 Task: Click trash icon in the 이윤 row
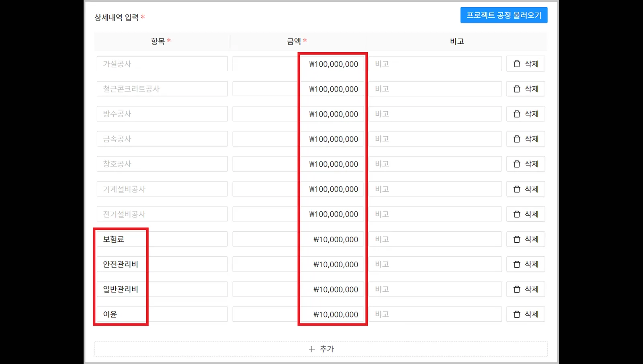(x=517, y=315)
